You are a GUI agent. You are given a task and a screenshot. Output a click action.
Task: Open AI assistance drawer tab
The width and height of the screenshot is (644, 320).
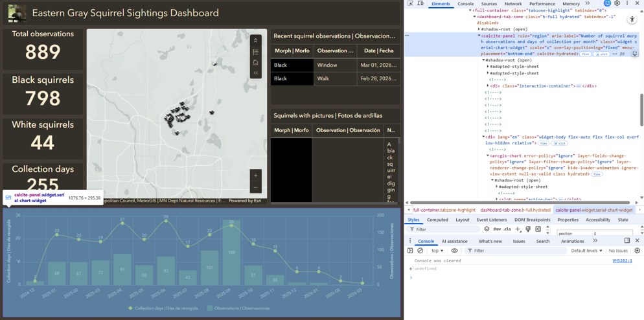click(x=454, y=241)
